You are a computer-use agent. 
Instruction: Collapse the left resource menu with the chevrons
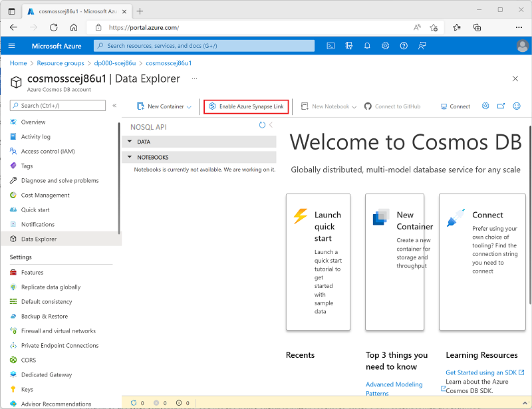click(114, 106)
